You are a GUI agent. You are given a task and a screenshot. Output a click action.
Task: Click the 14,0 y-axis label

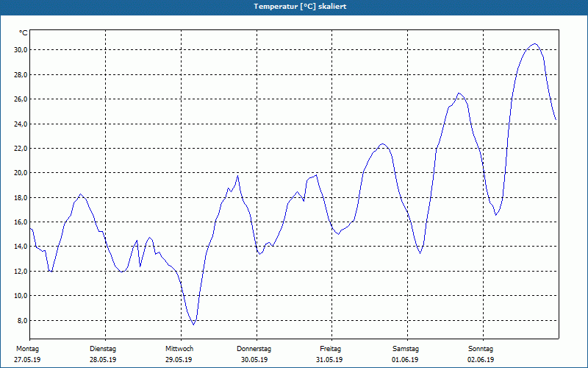pos(21,247)
